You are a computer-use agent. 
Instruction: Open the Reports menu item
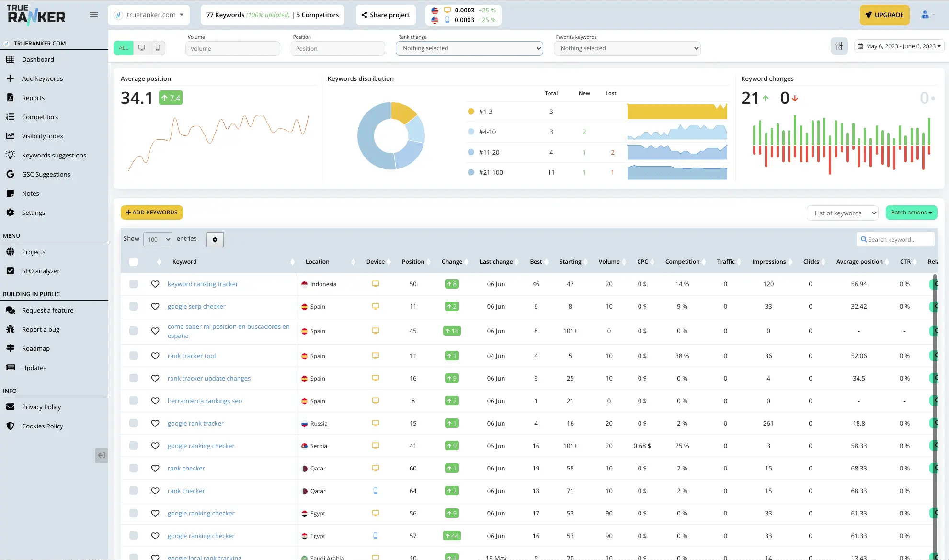(x=33, y=98)
